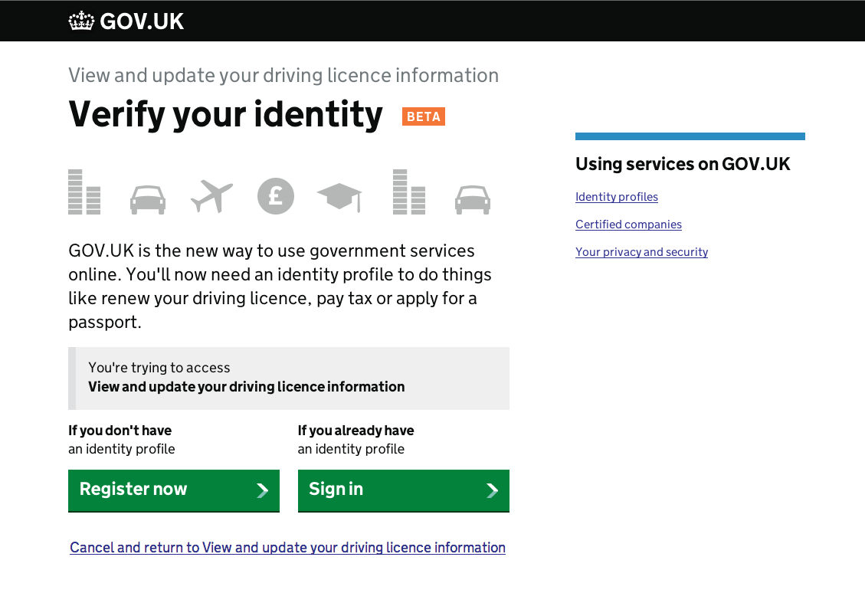865x616 pixels.
Task: Click "If you don't have" label
Action: pyautogui.click(x=120, y=431)
